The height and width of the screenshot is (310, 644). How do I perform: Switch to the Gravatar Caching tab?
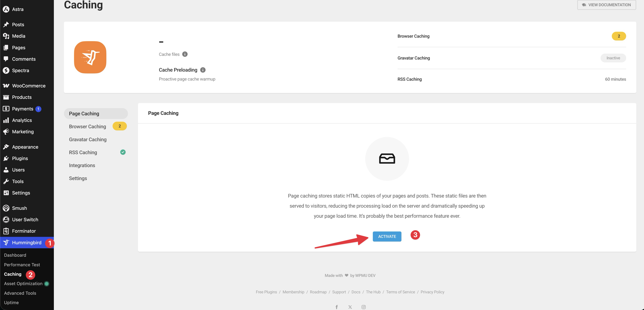pos(88,140)
